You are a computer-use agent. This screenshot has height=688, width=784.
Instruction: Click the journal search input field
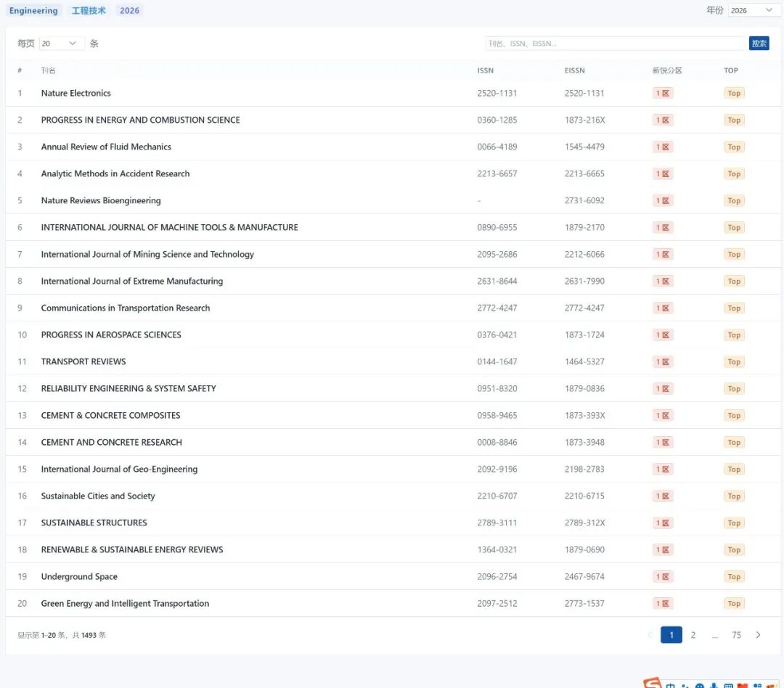tap(614, 44)
